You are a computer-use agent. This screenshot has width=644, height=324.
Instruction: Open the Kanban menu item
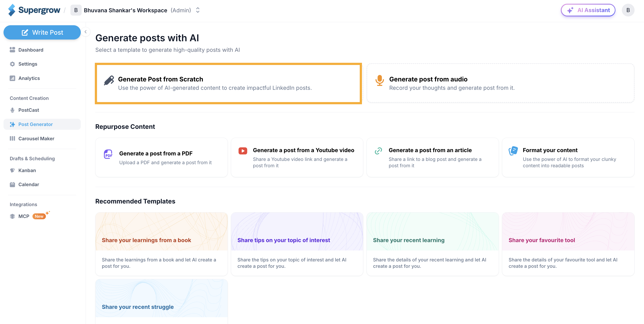click(x=42, y=170)
